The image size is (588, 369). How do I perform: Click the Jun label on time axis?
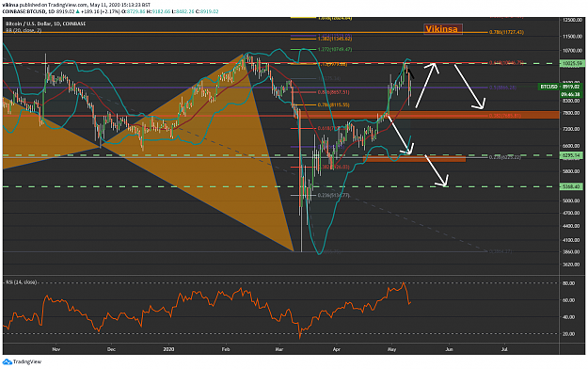(x=449, y=349)
